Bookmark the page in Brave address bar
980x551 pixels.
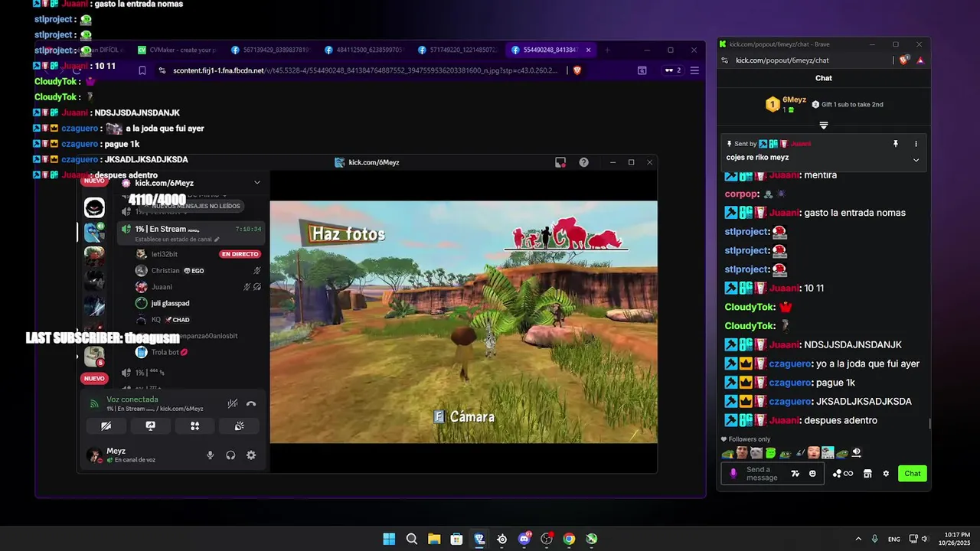click(x=142, y=70)
